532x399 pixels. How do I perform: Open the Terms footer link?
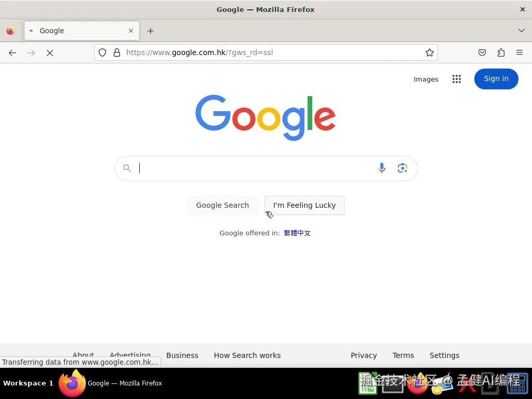point(403,355)
